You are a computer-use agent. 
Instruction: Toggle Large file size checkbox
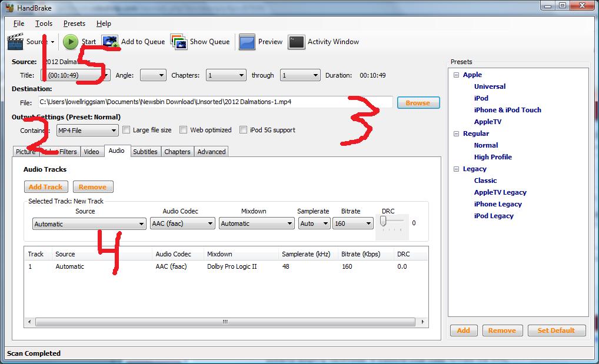[126, 130]
